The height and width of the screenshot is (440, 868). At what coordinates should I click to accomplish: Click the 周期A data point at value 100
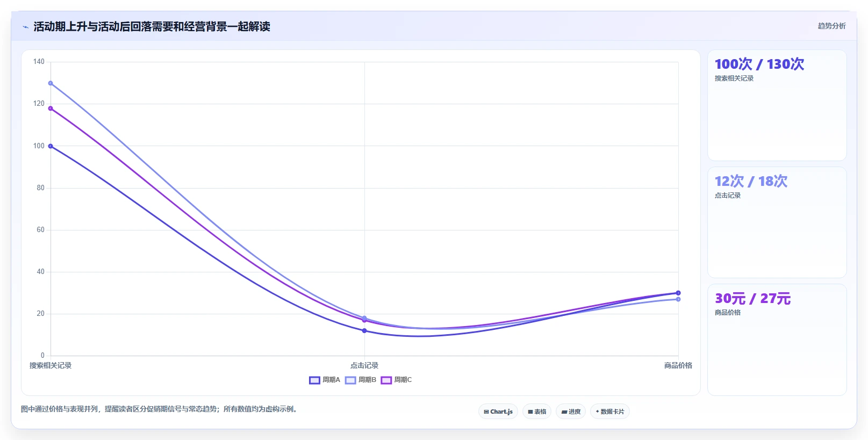pyautogui.click(x=51, y=146)
